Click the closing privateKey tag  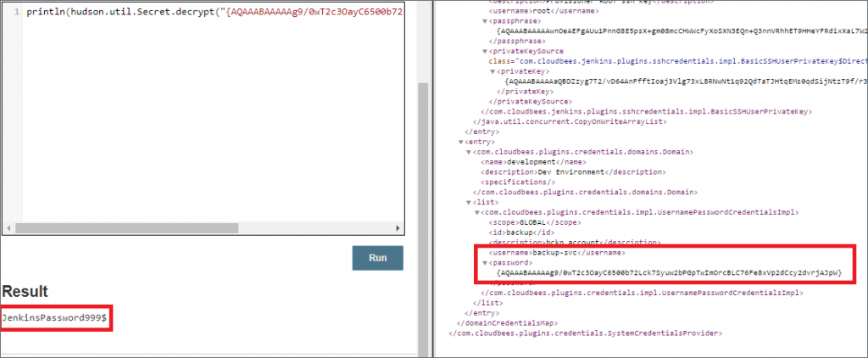pos(523,92)
